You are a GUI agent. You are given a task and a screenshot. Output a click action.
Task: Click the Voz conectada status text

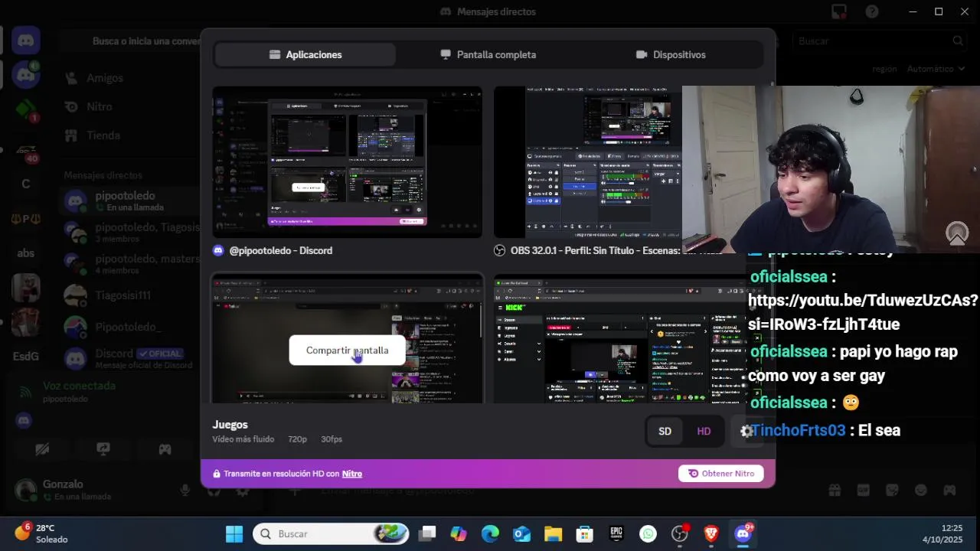[79, 386]
